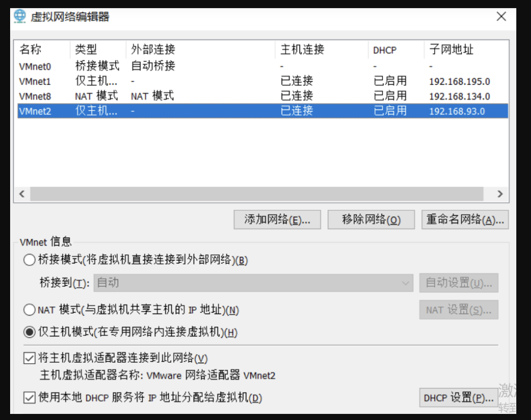Image resolution: width=531 pixels, height=420 pixels.
Task: Open the 桥接到 dropdown showing 自动
Action: tap(253, 283)
